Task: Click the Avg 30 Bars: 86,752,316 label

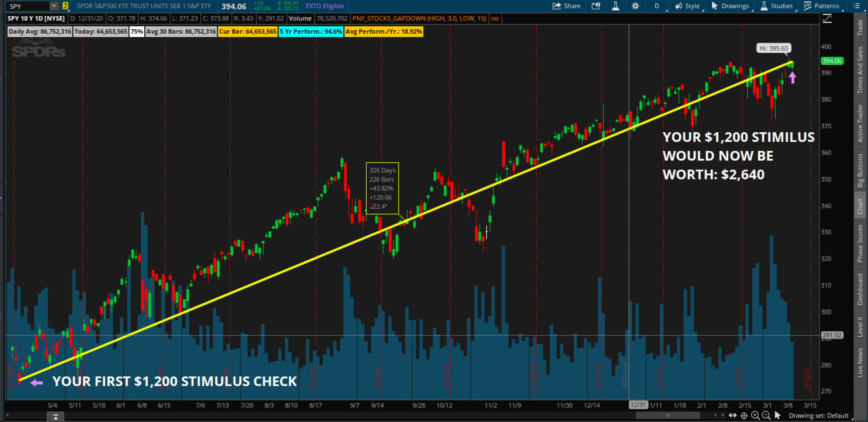Action: [181, 31]
